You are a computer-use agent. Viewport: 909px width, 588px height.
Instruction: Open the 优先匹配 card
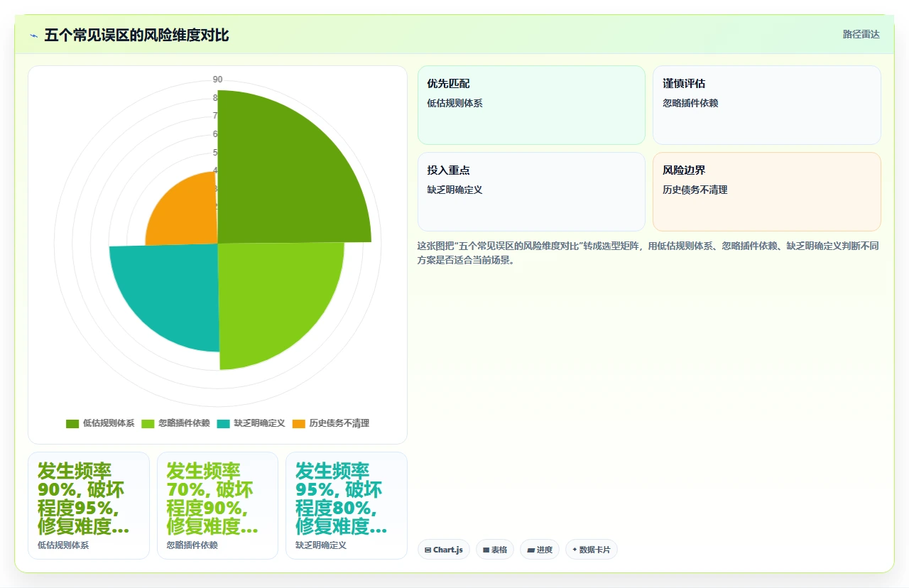click(531, 105)
